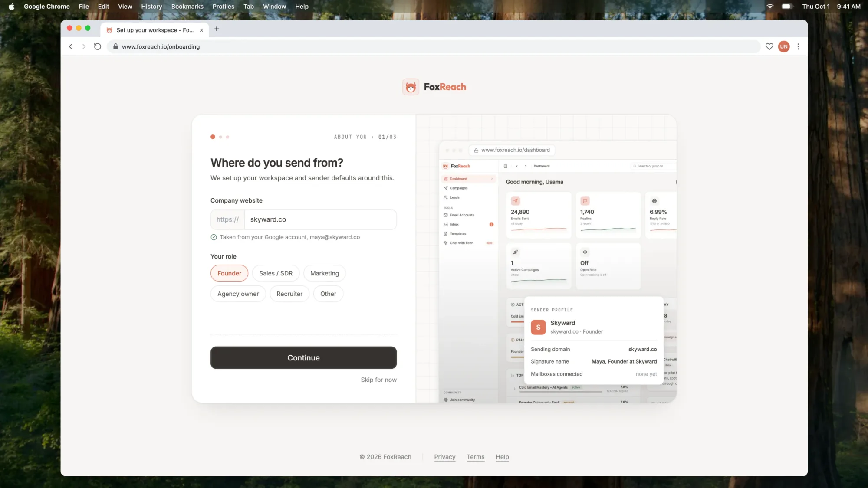Pick the Agency owner role
Image resolution: width=868 pixels, height=488 pixels.
(x=238, y=294)
